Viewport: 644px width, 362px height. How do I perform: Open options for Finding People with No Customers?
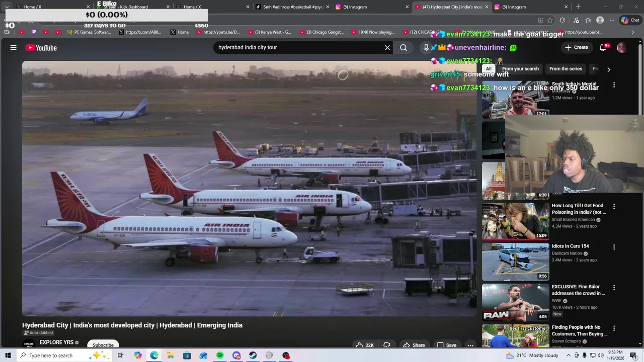614,328
